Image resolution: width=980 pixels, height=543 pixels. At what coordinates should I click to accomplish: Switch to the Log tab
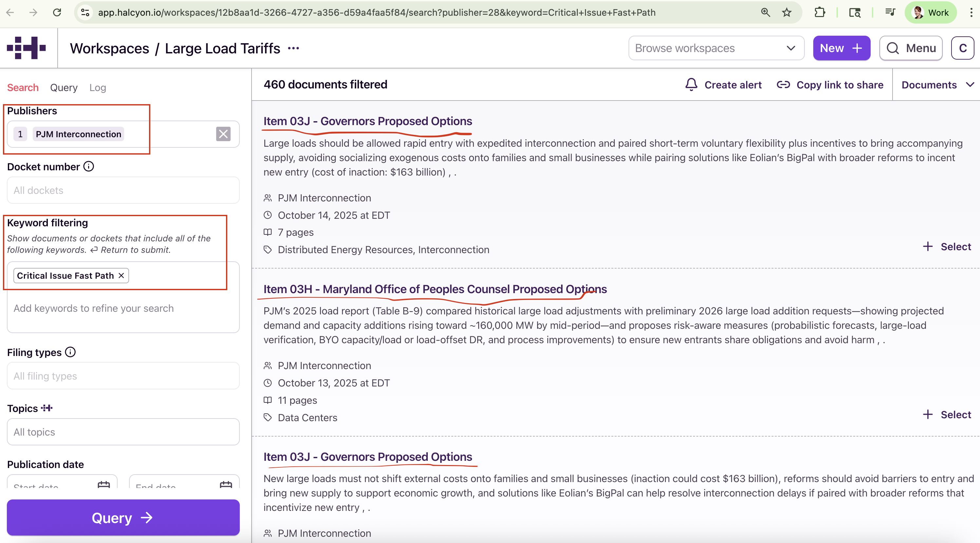[97, 87]
